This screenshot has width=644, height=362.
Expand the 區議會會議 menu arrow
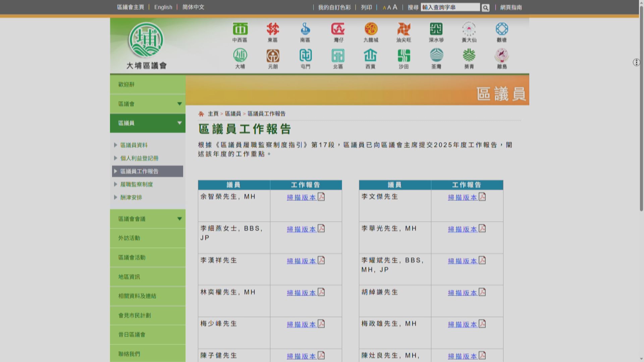[x=179, y=219]
